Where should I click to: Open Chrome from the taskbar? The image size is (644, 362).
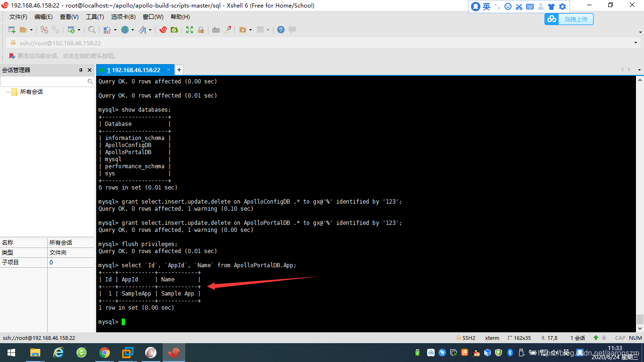click(x=105, y=353)
